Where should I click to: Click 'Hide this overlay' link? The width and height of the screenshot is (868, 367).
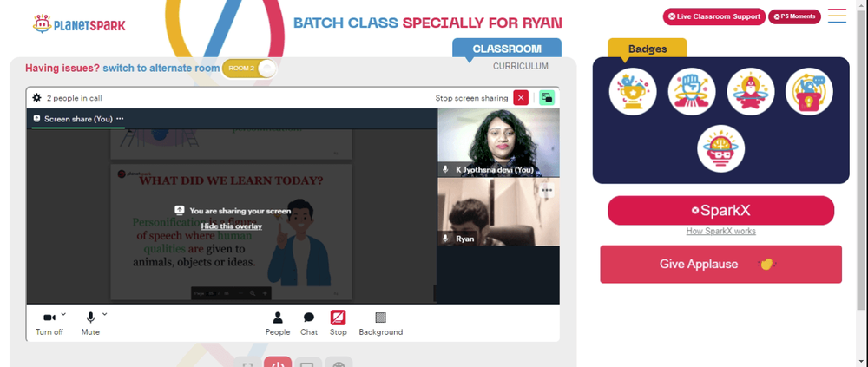coord(232,226)
